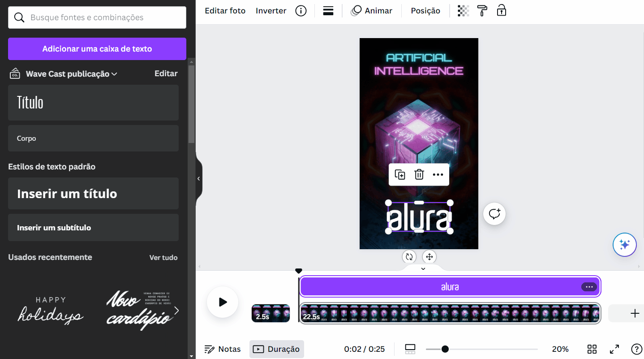Viewport: 644px width, 359px height.
Task: Open the Posição panel
Action: pos(425,11)
